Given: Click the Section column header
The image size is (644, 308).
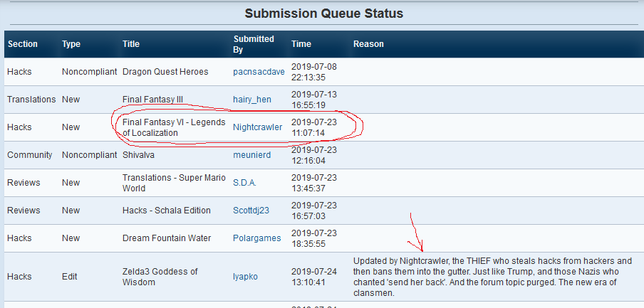Looking at the screenshot, I should click(23, 44).
